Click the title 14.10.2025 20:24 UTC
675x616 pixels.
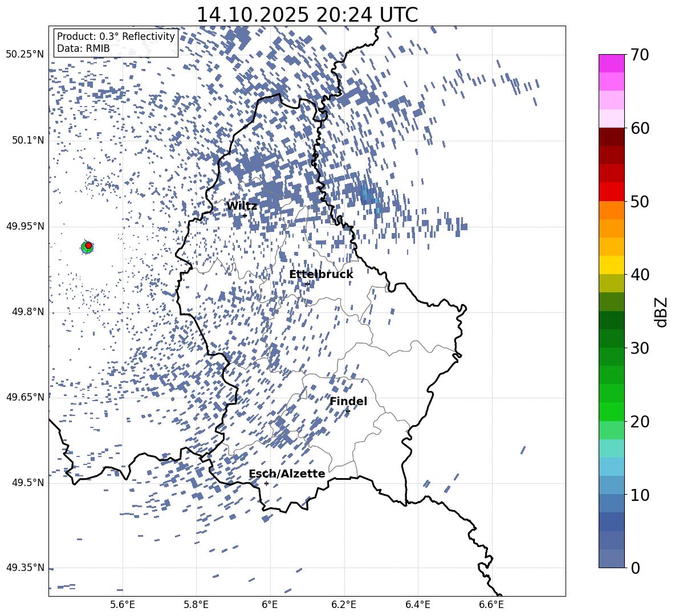click(307, 15)
